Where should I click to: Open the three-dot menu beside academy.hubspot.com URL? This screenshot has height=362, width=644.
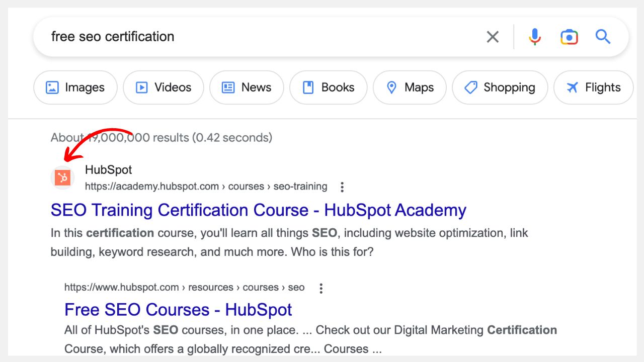tap(342, 187)
